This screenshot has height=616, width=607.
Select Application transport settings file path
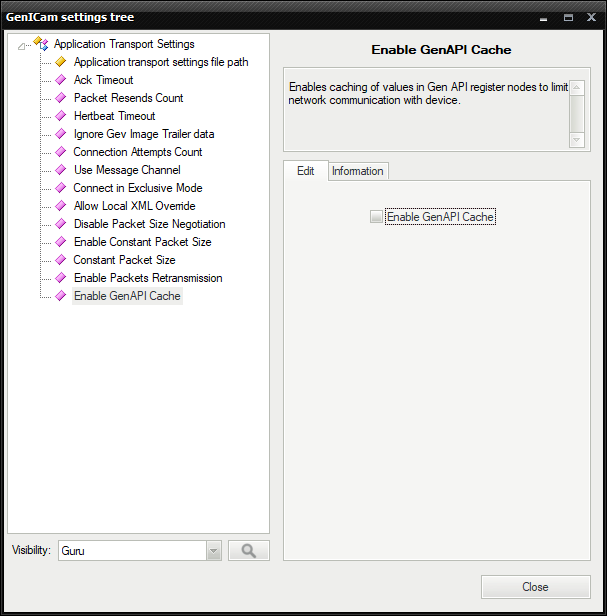click(x=161, y=62)
